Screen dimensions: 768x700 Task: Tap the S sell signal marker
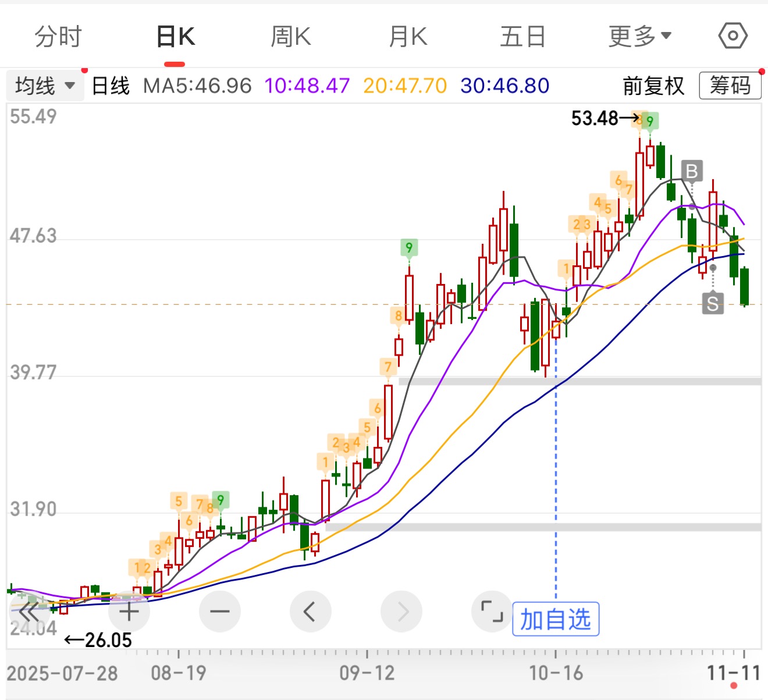(713, 303)
